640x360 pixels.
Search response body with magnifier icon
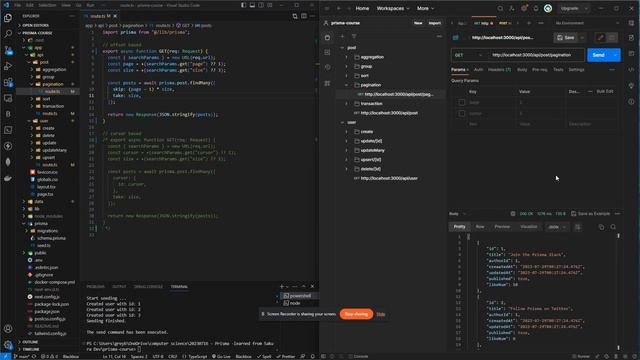click(613, 227)
